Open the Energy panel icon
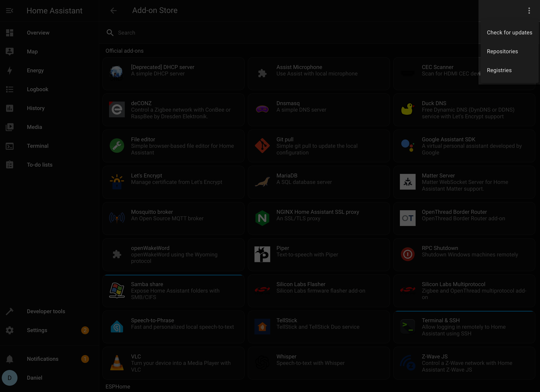The height and width of the screenshot is (392, 540). [x=9, y=71]
